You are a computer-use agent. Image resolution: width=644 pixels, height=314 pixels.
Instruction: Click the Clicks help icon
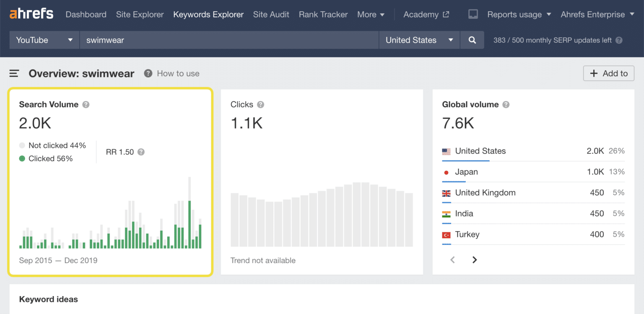click(260, 105)
